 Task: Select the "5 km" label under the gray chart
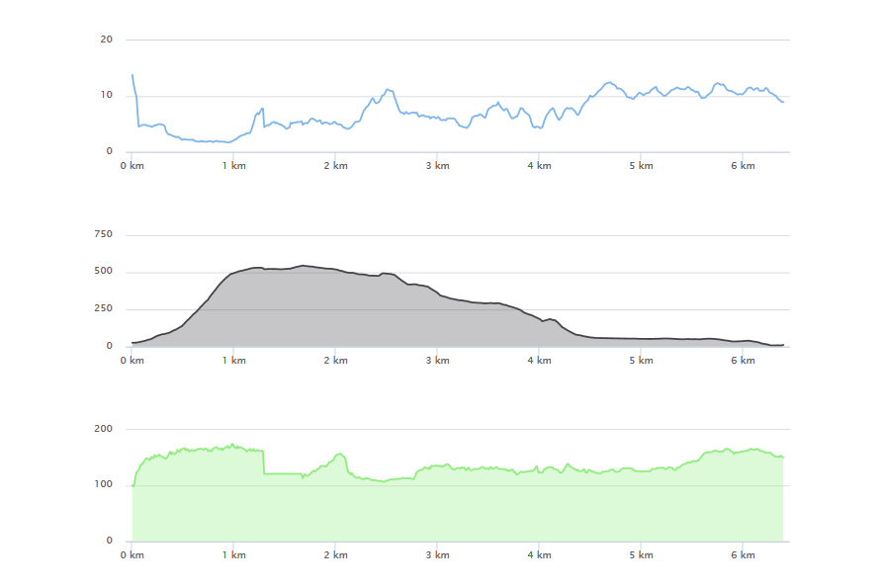641,361
